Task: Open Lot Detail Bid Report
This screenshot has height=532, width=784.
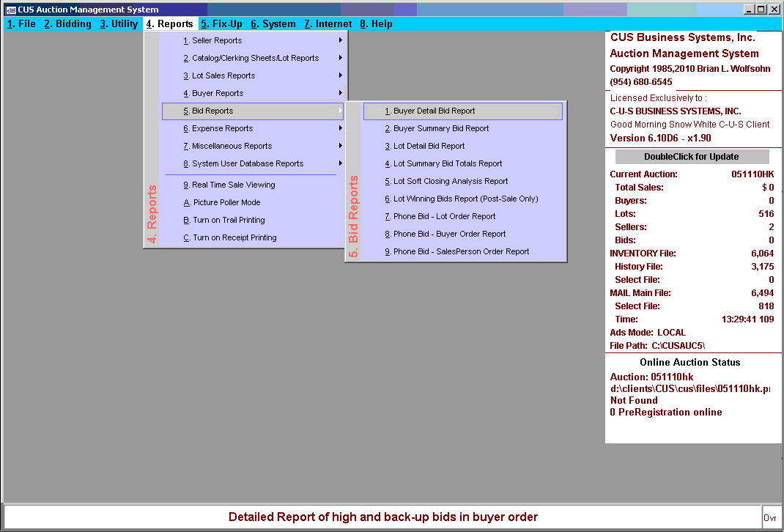Action: 463,146
